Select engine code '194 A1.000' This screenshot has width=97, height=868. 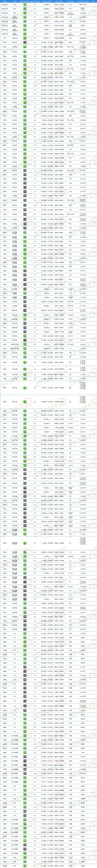[x=83, y=38]
